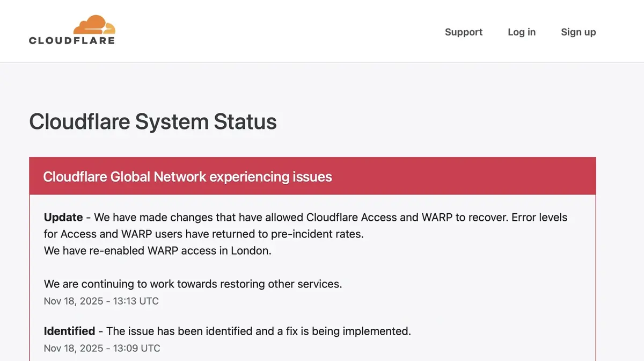Viewport: 644px width, 361px height.
Task: Click the bold Update label
Action: coord(62,218)
